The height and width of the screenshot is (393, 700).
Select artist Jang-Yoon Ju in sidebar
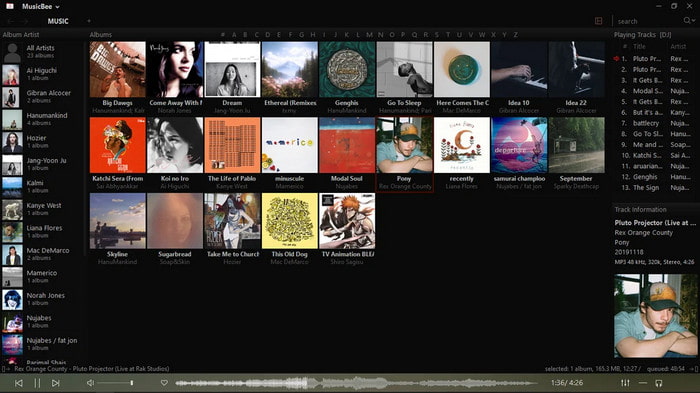pyautogui.click(x=42, y=164)
